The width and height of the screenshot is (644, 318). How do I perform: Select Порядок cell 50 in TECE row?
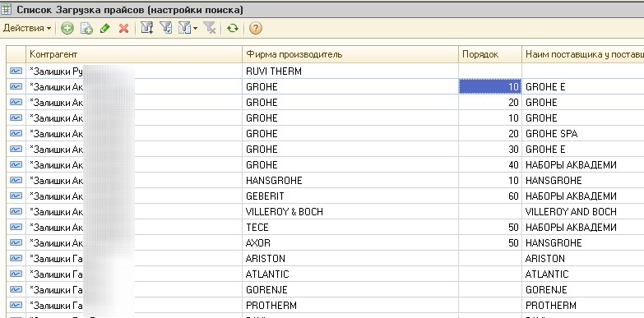(x=490, y=227)
